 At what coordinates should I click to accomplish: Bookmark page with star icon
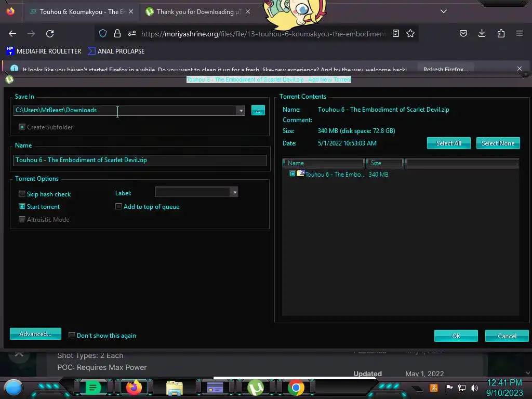tap(410, 33)
